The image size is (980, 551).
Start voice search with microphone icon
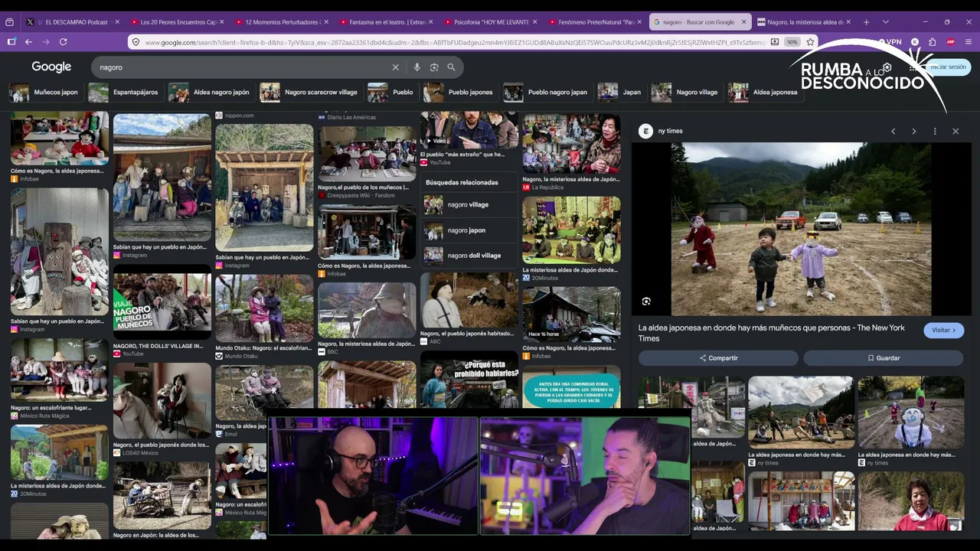point(416,67)
